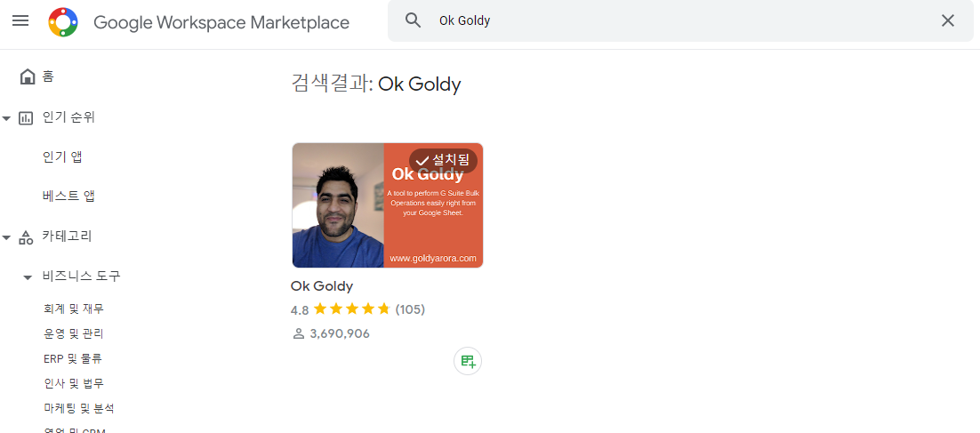Click the 카테고리 shapes icon
This screenshot has width=980, height=433.
click(x=26, y=237)
